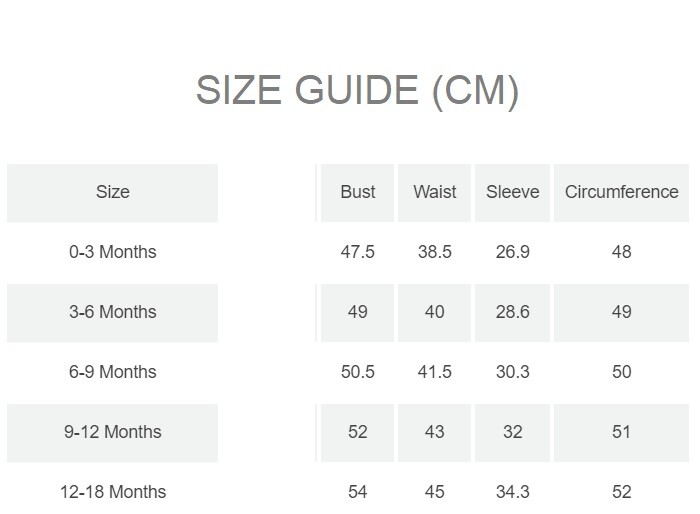Select the 0-3 Months size row

click(x=113, y=252)
